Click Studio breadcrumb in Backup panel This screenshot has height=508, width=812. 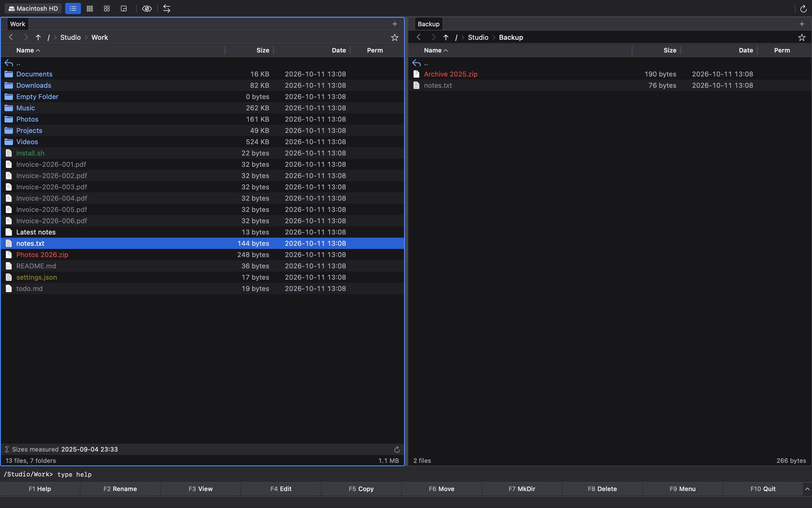(x=478, y=37)
